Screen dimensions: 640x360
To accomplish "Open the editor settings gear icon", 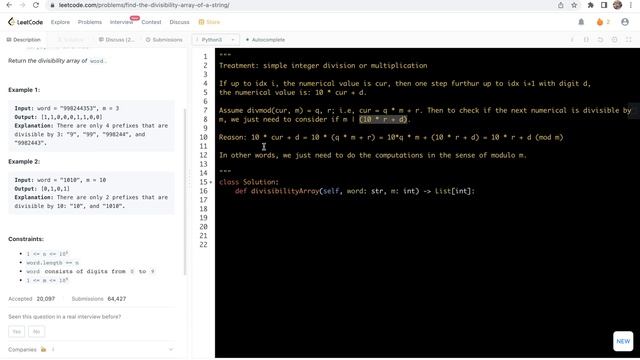I will tap(615, 40).
